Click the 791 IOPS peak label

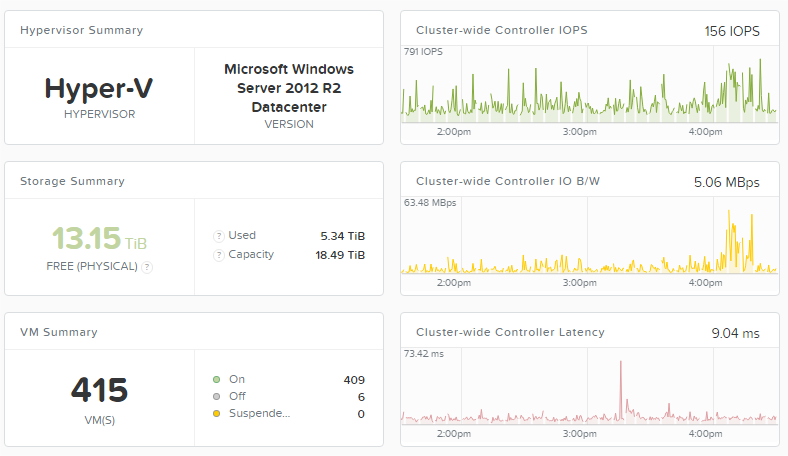pos(423,52)
